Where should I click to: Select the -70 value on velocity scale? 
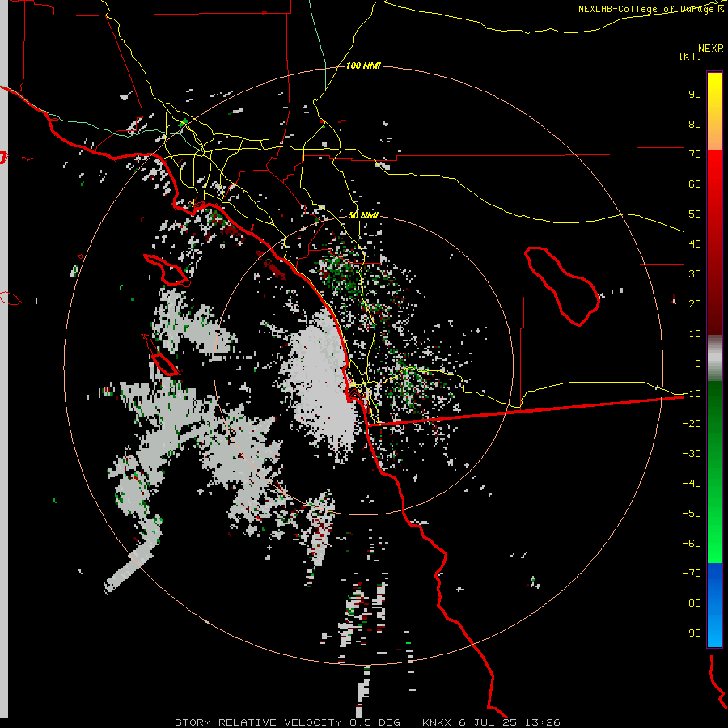click(x=692, y=573)
